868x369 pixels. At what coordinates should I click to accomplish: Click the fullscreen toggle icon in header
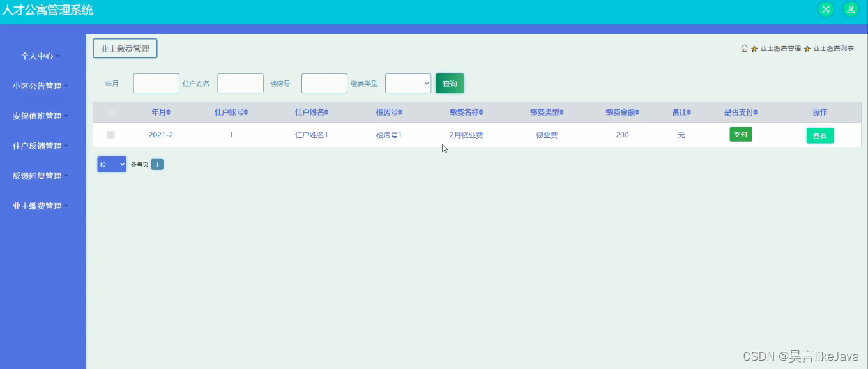[826, 9]
